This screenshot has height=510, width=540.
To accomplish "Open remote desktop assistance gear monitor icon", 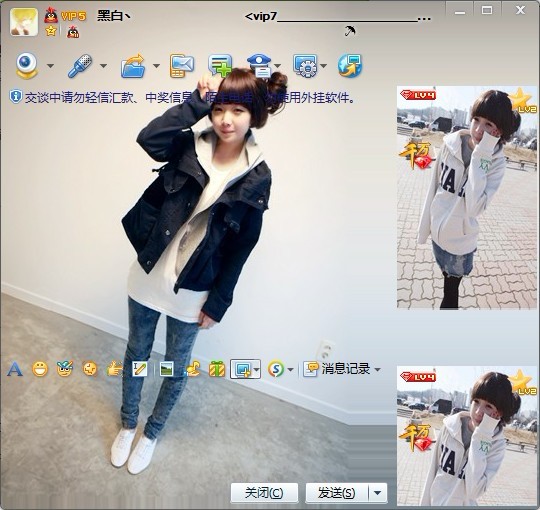I will (305, 65).
